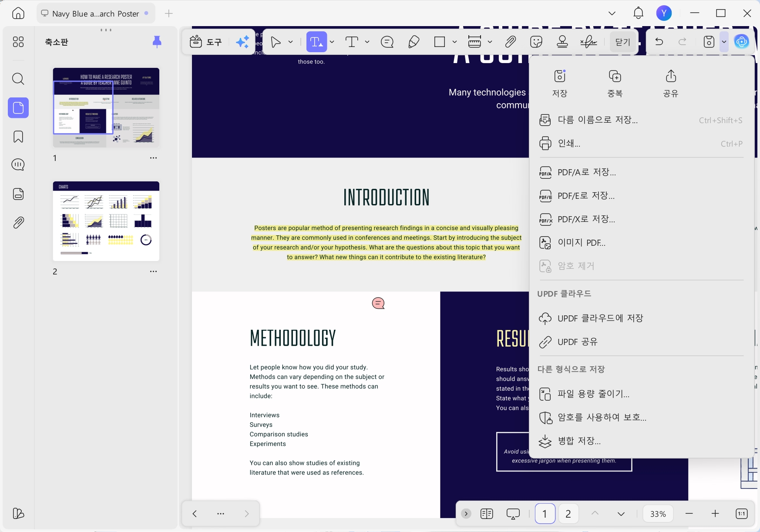Zoom out with minus button
Viewport: 760px width, 532px height.
pyautogui.click(x=689, y=514)
